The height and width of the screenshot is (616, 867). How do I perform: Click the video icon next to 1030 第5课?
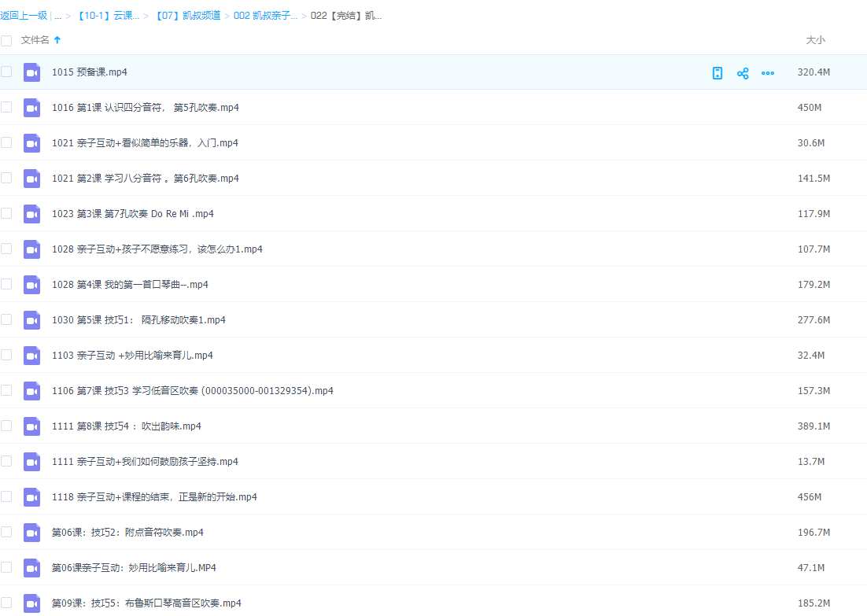[31, 319]
